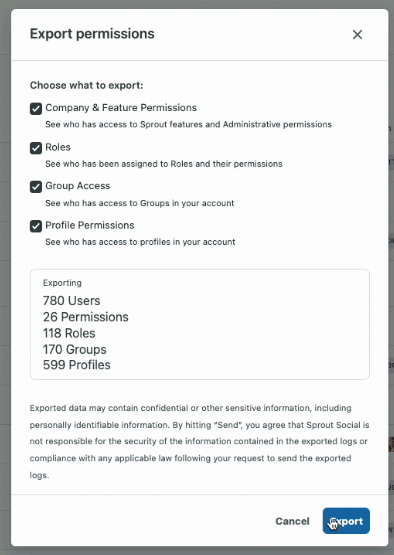Screen dimensions: 394x555
Task: Click the Export permissions dialog title
Action: pyautogui.click(x=92, y=34)
